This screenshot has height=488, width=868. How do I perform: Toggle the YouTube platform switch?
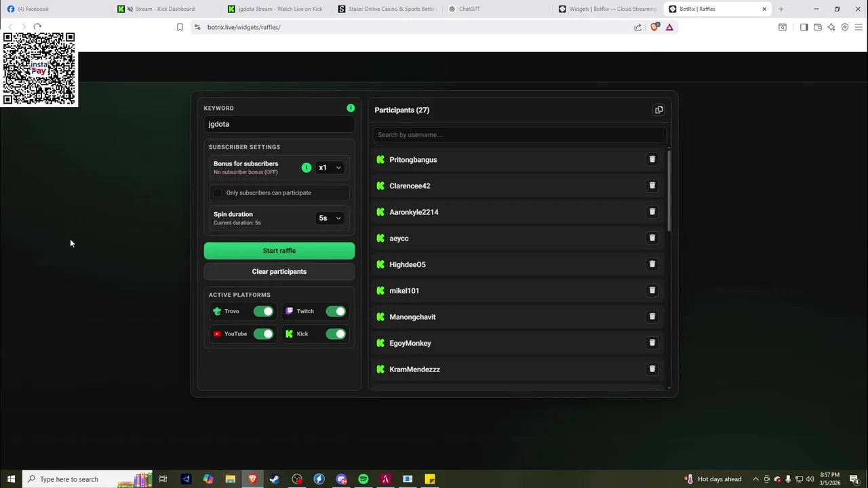pyautogui.click(x=263, y=333)
